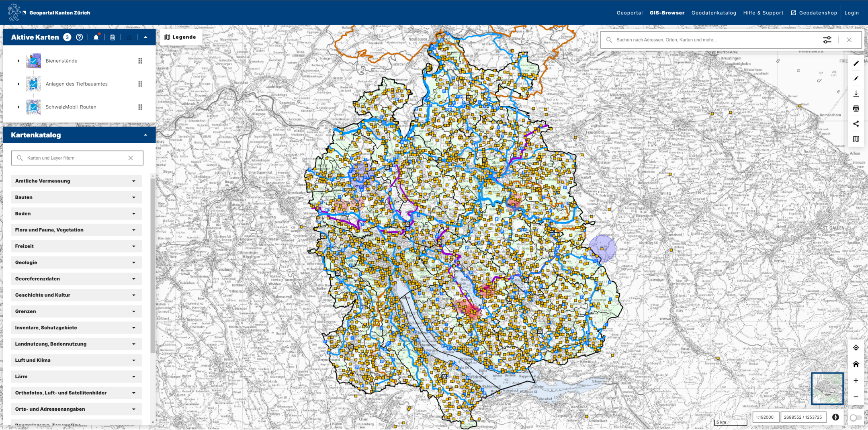This screenshot has height=430, width=868.
Task: Open the Legende panel
Action: 180,37
